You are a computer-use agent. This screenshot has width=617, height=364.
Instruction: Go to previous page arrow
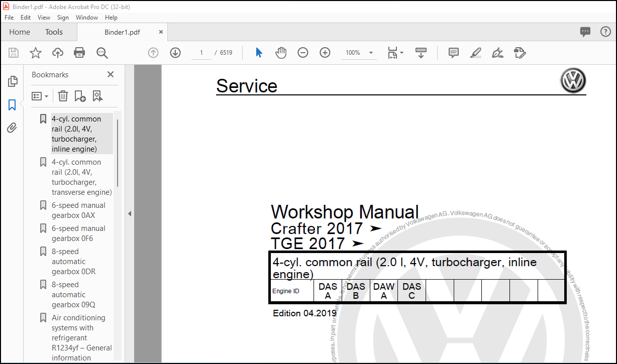(x=153, y=53)
